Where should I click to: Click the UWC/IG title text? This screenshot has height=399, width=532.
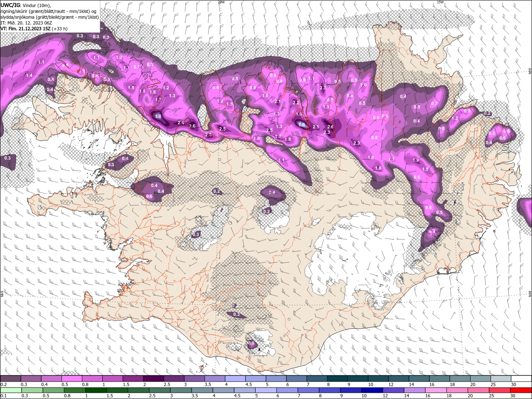pyautogui.click(x=10, y=5)
